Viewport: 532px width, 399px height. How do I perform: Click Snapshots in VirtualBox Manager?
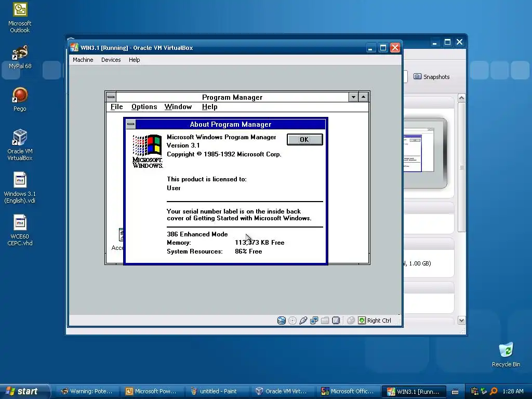point(431,77)
